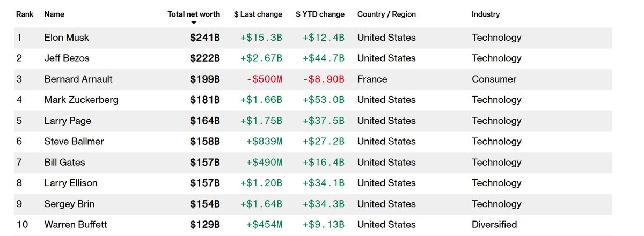Select Larry Page in the list
644x236 pixels.
[68, 121]
